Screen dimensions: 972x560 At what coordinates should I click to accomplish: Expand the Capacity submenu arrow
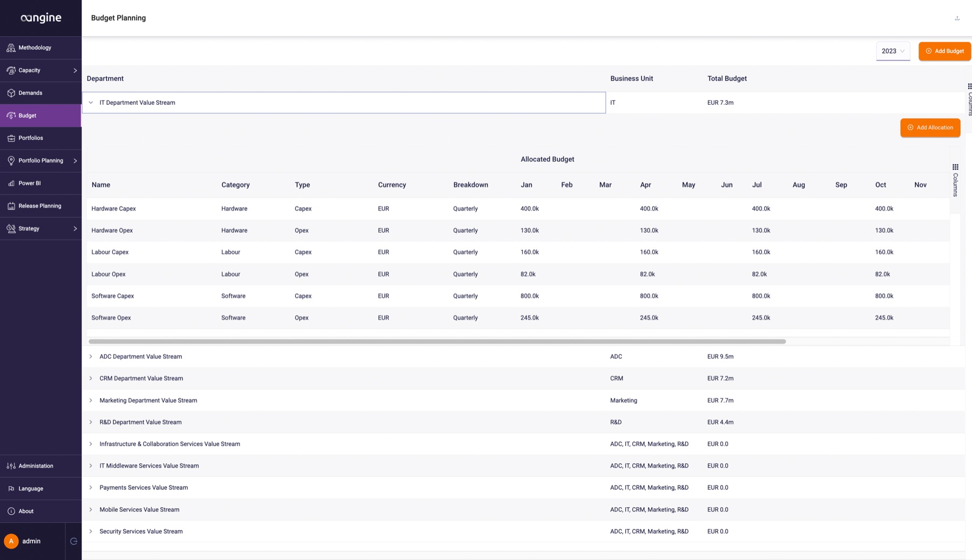pyautogui.click(x=75, y=71)
